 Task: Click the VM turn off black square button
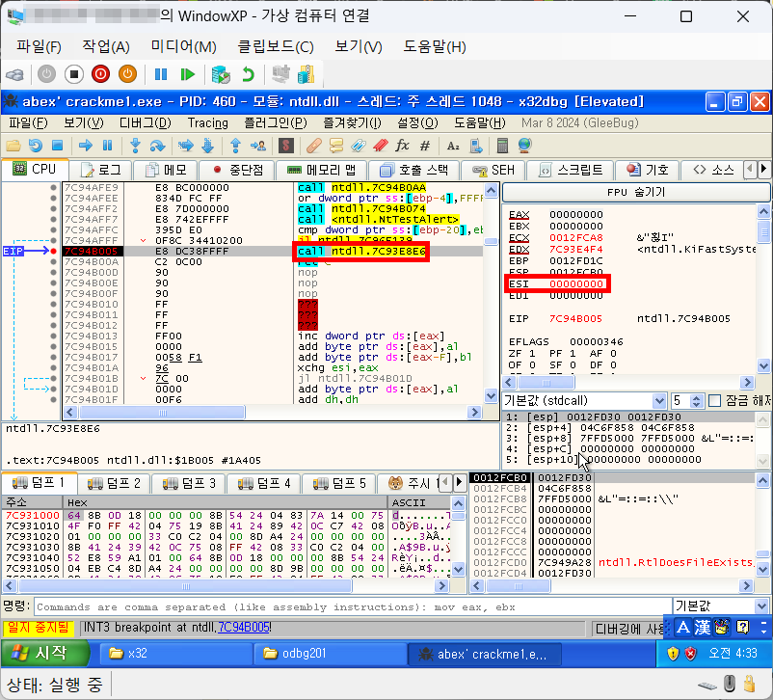coord(74,74)
